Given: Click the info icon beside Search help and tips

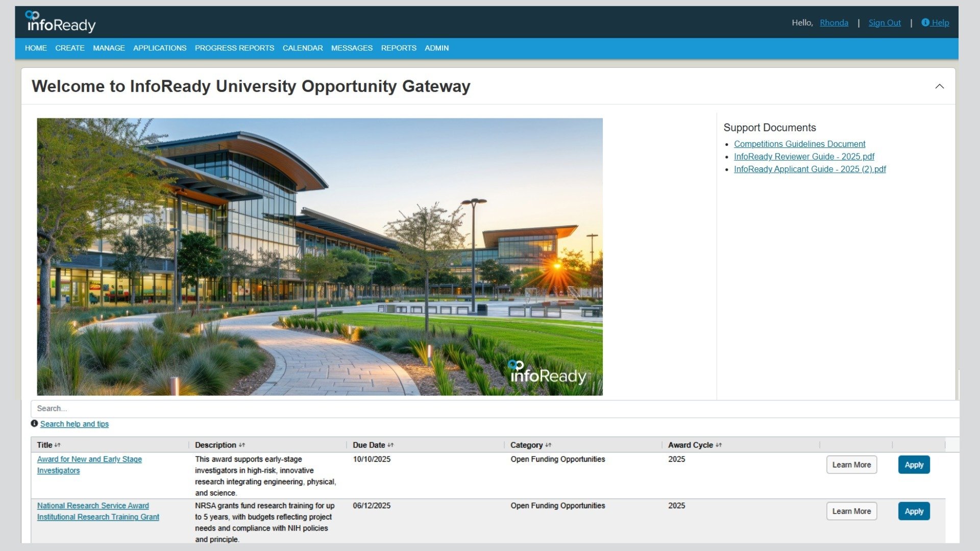Looking at the screenshot, I should (34, 423).
